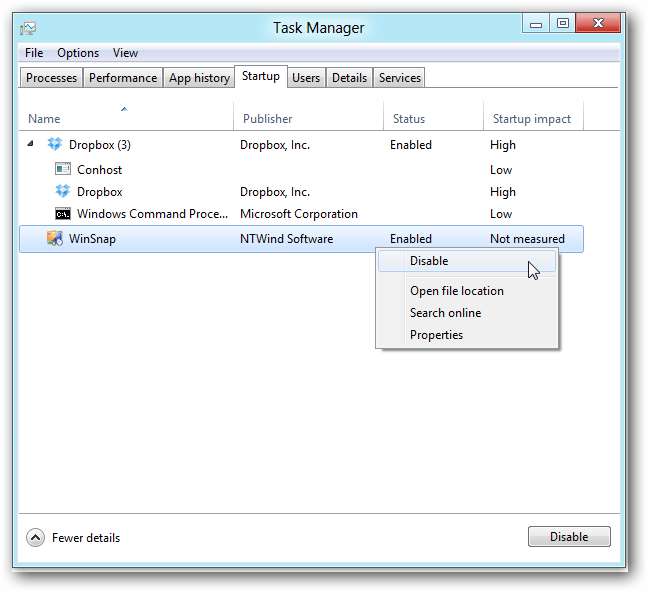Select the Conhost row name
This screenshot has height=592, width=650.
(99, 170)
